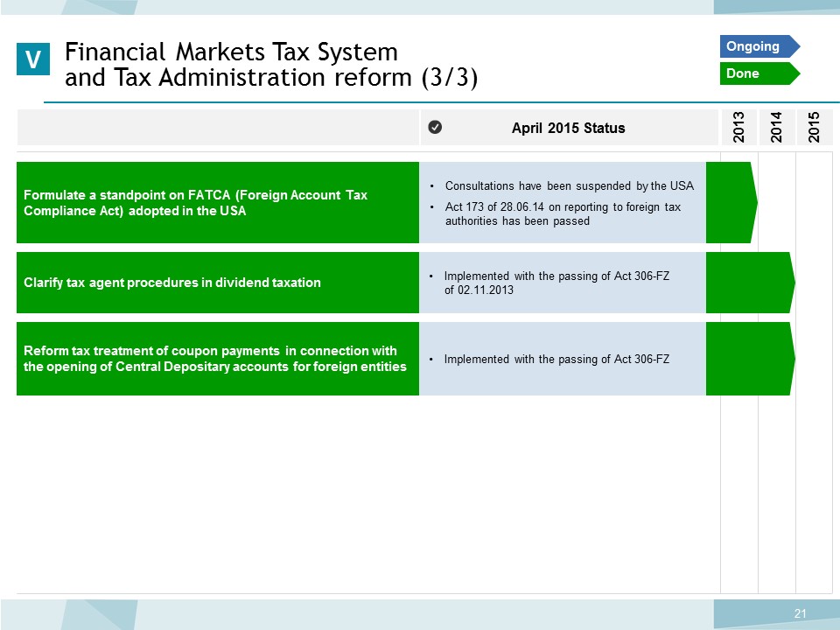The height and width of the screenshot is (630, 840).
Task: Click the 2013 year column header
Action: [738, 128]
